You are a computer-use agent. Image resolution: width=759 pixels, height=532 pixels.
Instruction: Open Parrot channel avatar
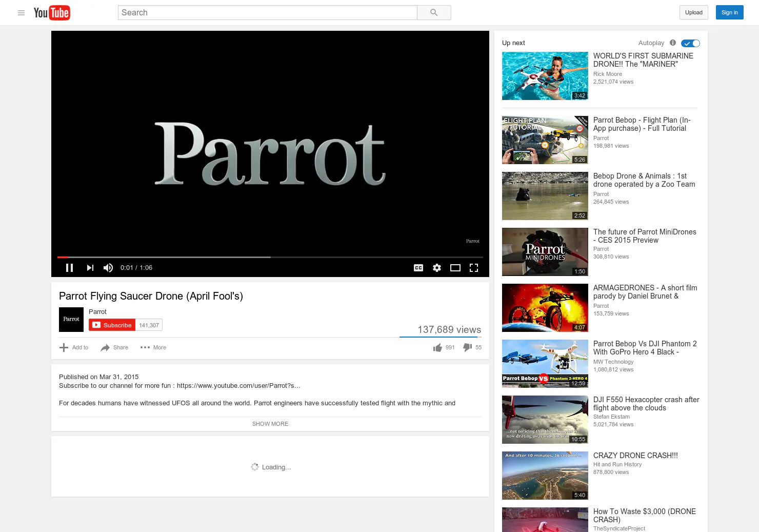pyautogui.click(x=71, y=320)
